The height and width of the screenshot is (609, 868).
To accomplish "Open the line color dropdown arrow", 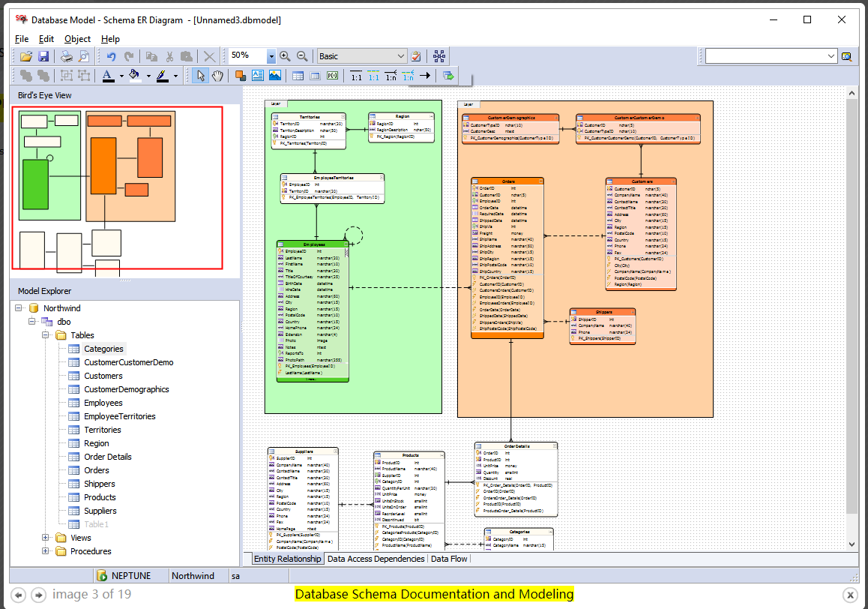I will (175, 76).
